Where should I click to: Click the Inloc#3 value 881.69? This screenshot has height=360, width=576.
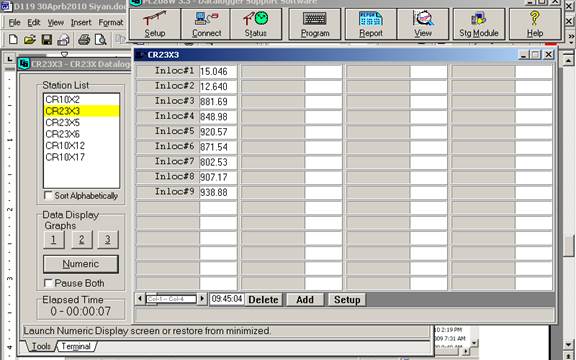coord(218,101)
